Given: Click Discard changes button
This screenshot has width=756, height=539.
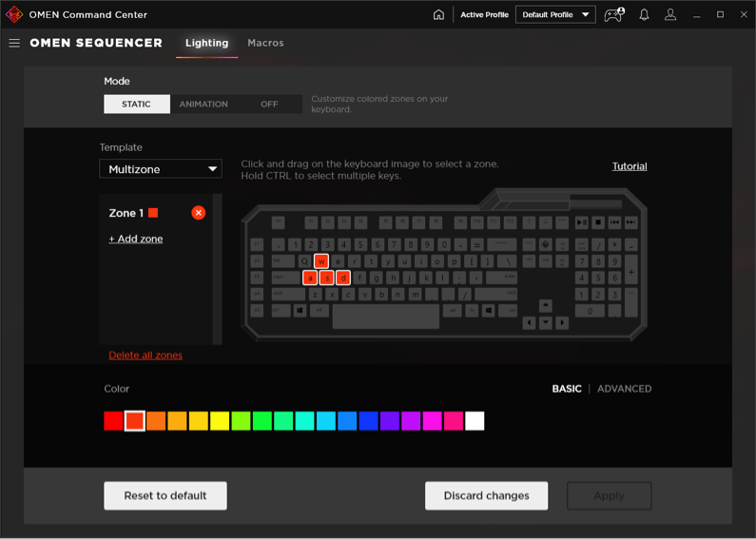Looking at the screenshot, I should click(487, 495).
